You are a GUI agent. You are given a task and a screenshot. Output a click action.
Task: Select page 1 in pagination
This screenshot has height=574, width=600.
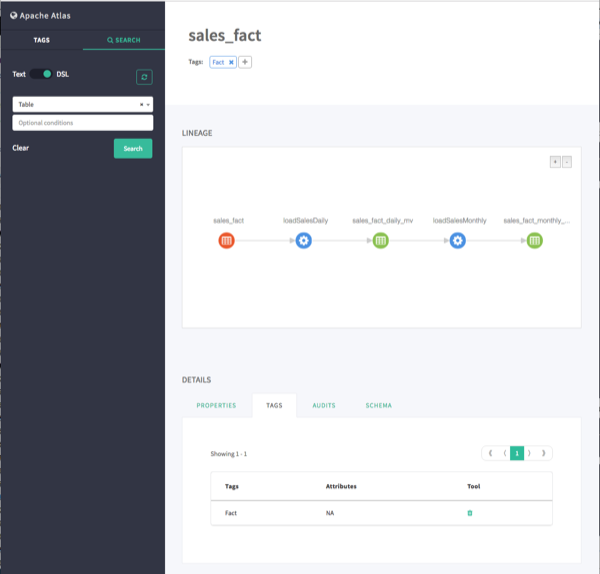pos(517,453)
